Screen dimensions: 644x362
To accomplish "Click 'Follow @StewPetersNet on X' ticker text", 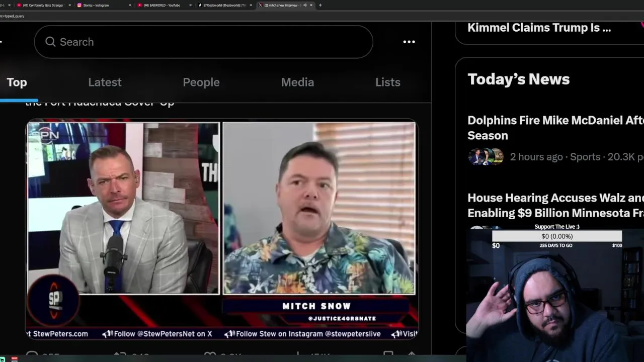I will [x=163, y=334].
